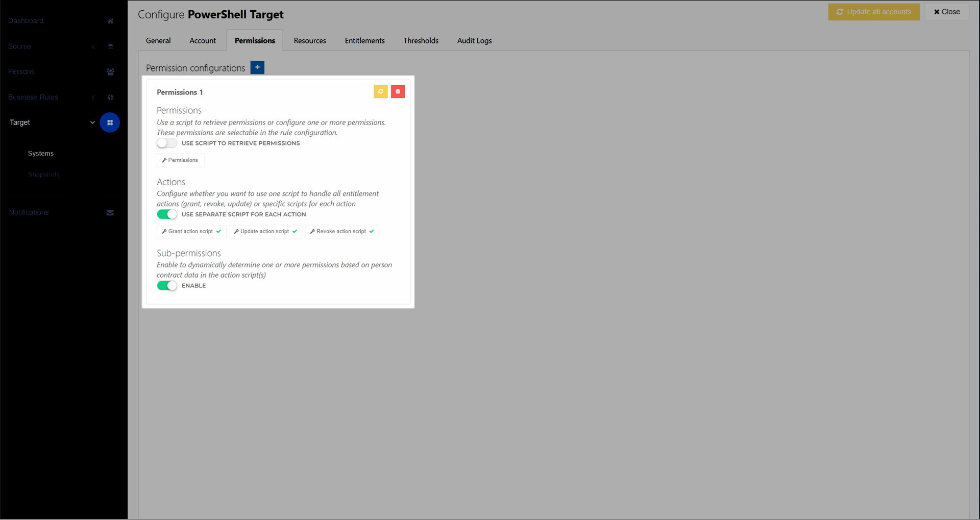Select the Permissions tab
This screenshot has height=520, width=980.
(x=255, y=41)
